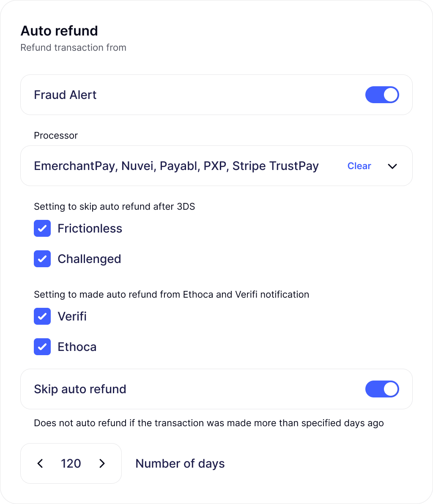Click the Verifi label text
The width and height of the screenshot is (433, 504).
point(72,316)
